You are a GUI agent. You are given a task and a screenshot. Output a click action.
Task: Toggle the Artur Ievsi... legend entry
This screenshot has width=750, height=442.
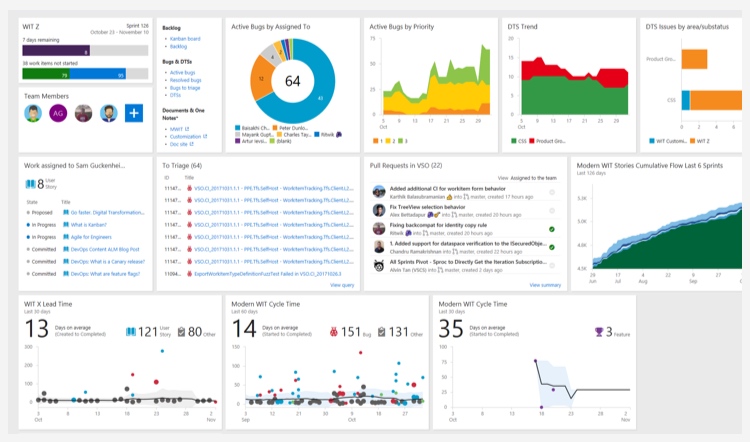point(250,141)
